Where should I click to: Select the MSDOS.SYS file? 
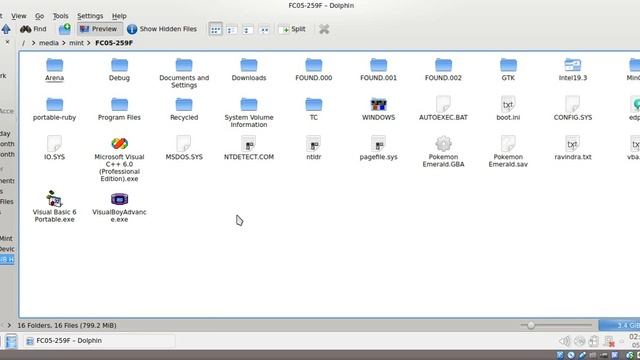(x=184, y=149)
